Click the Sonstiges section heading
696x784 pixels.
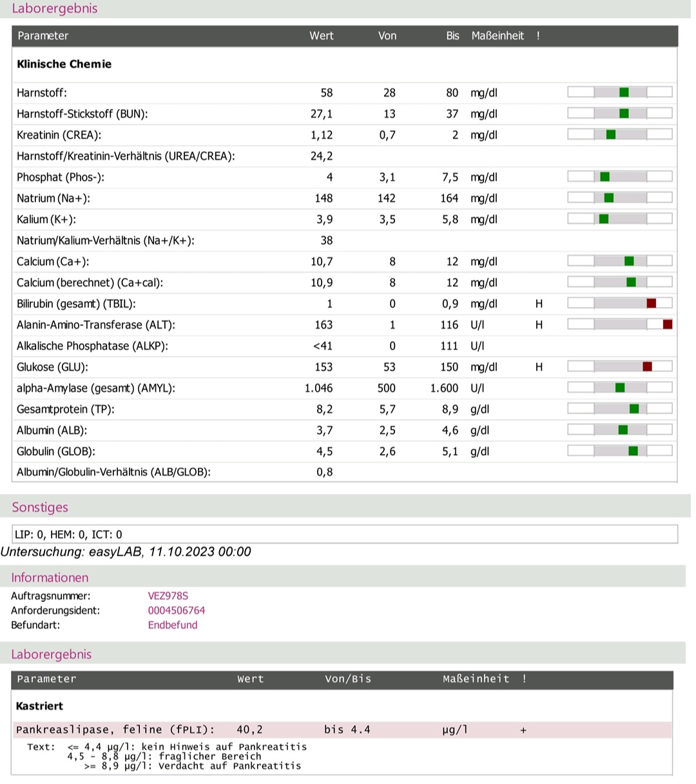point(39,507)
